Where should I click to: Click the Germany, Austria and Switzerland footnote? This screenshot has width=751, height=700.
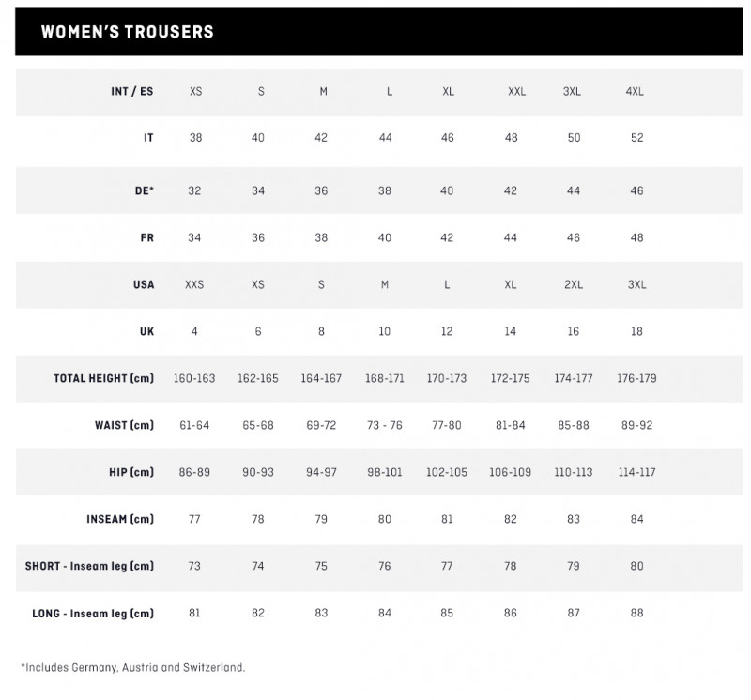pyautogui.click(x=132, y=667)
